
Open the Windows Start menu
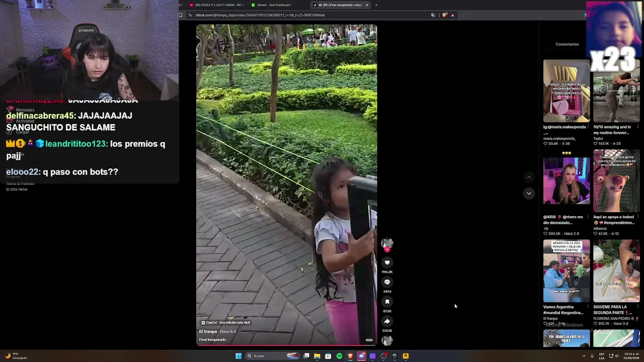point(238,356)
